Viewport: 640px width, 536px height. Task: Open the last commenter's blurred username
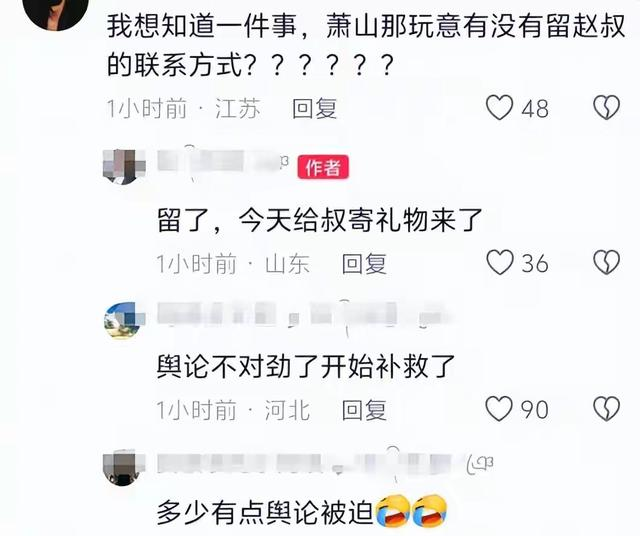coord(324,463)
